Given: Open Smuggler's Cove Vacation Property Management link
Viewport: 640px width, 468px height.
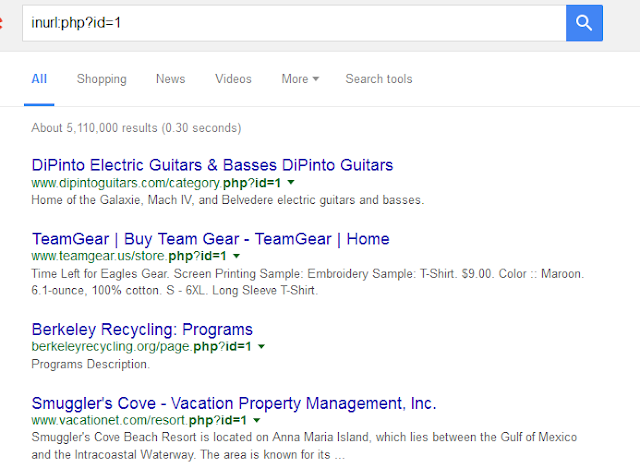Looking at the screenshot, I should pos(234,403).
